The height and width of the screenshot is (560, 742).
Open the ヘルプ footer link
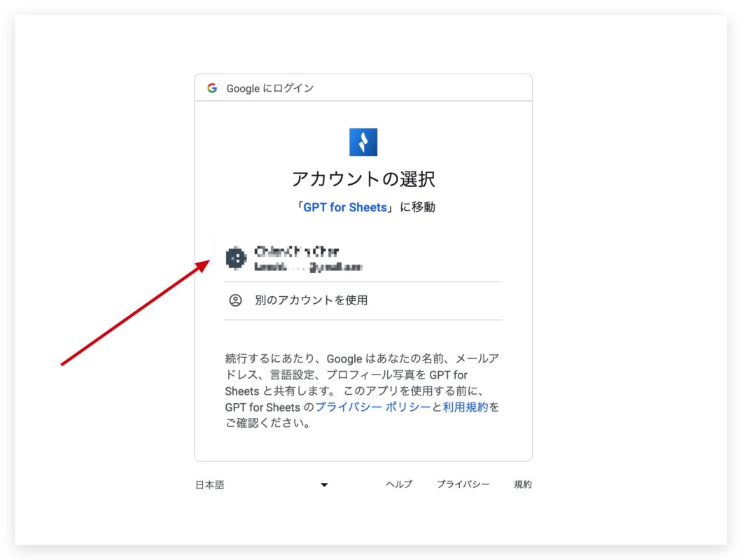click(x=399, y=484)
